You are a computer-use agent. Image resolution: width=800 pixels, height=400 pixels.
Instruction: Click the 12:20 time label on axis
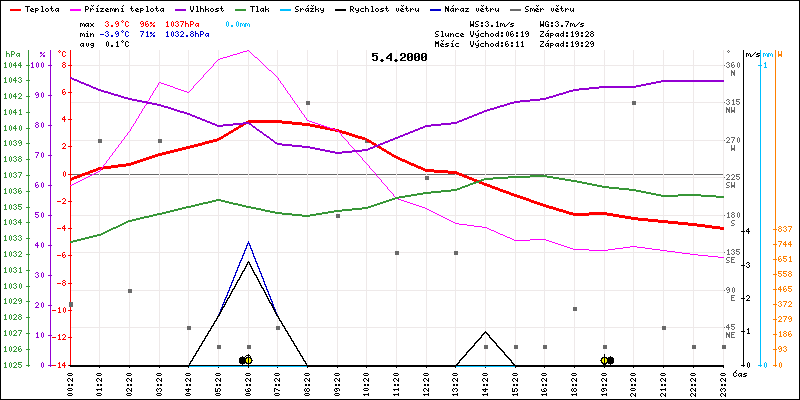click(x=426, y=381)
